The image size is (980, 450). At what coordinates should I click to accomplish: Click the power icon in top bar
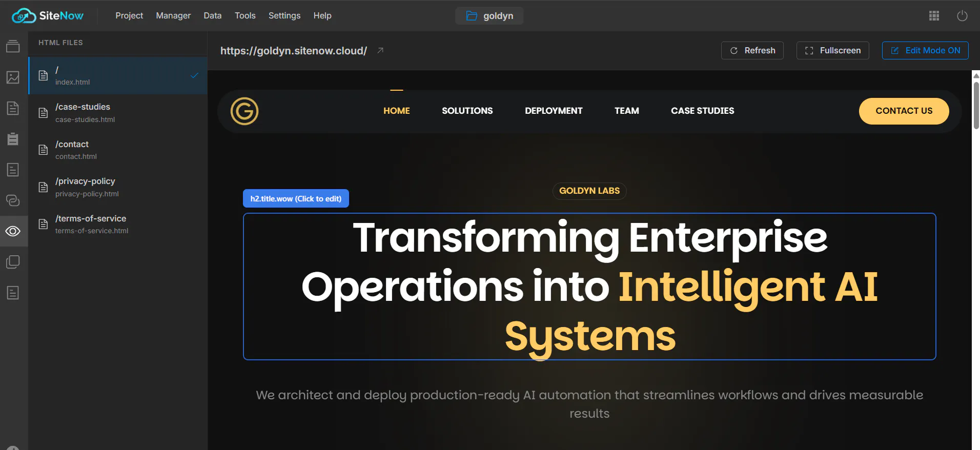962,16
